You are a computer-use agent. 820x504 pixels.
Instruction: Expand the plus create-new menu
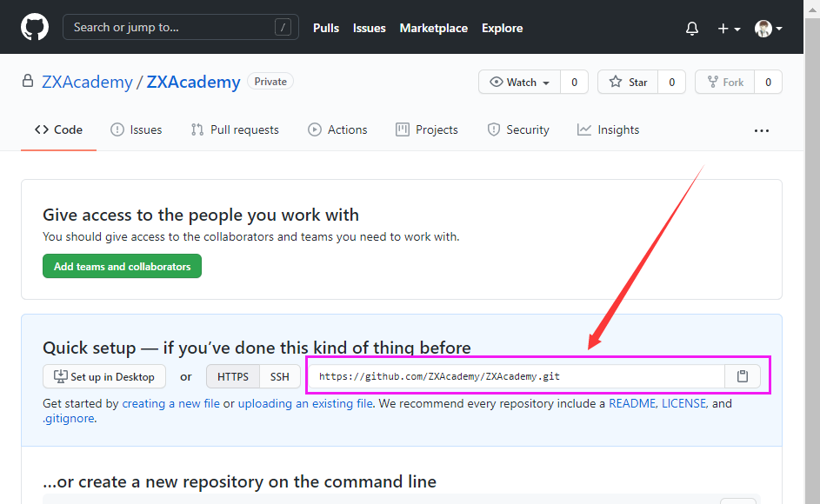729,28
